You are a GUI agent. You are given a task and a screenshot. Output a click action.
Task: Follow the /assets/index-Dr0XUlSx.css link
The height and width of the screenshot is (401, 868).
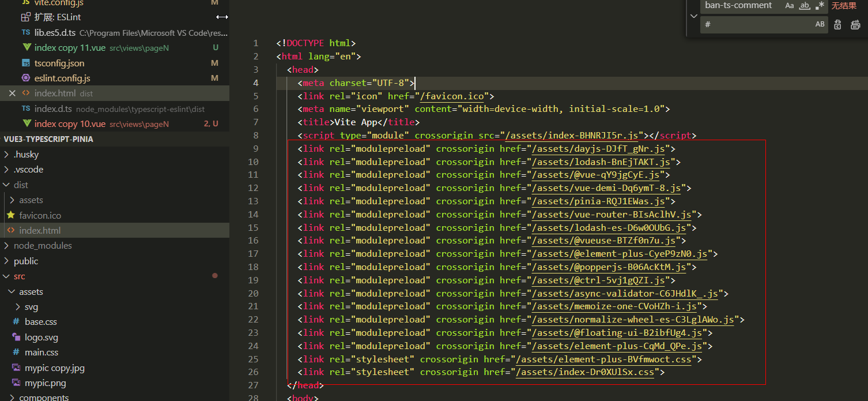pyautogui.click(x=585, y=373)
